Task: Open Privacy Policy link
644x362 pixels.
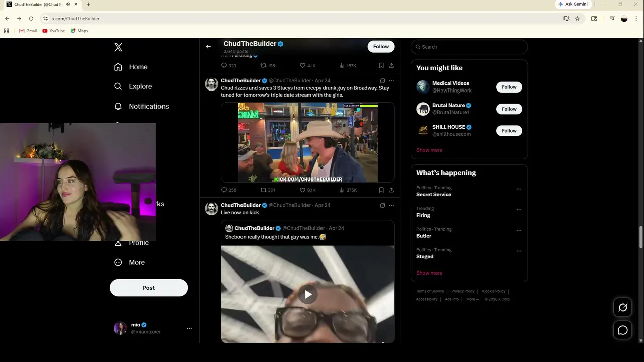Action: point(463,291)
